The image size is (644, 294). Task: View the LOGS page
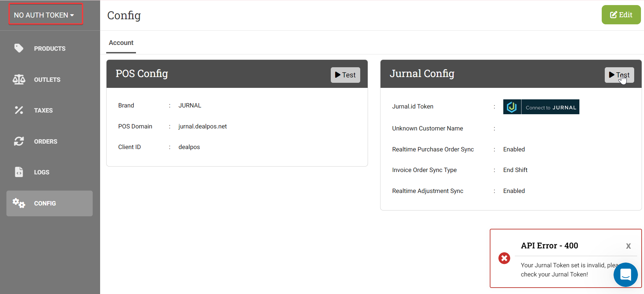(42, 172)
